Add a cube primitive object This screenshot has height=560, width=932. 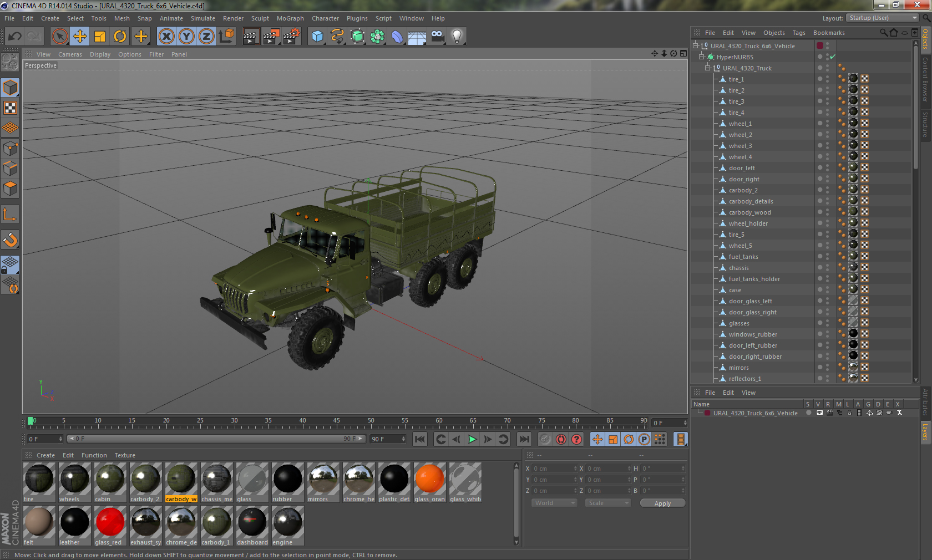tap(317, 37)
